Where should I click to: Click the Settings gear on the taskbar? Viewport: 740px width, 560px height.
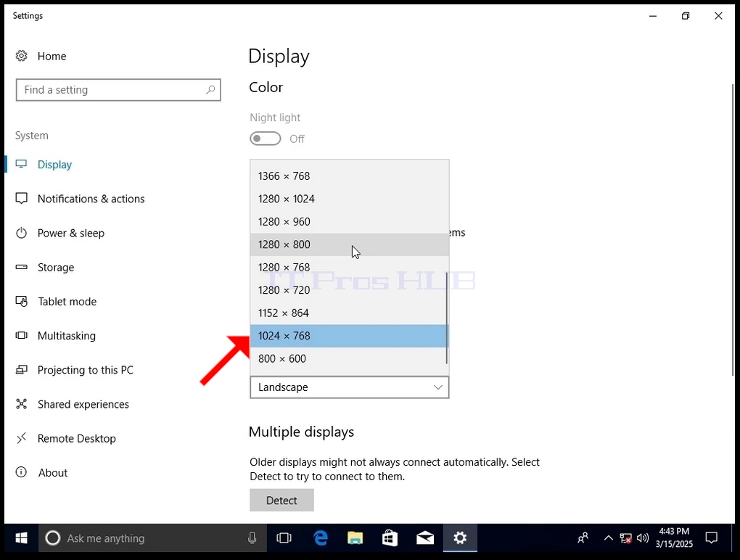460,538
